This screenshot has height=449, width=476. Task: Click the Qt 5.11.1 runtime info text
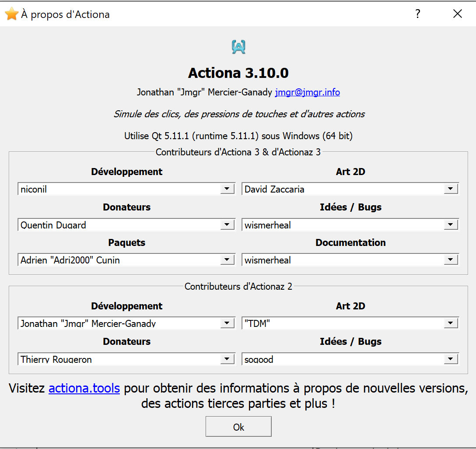tap(238, 136)
